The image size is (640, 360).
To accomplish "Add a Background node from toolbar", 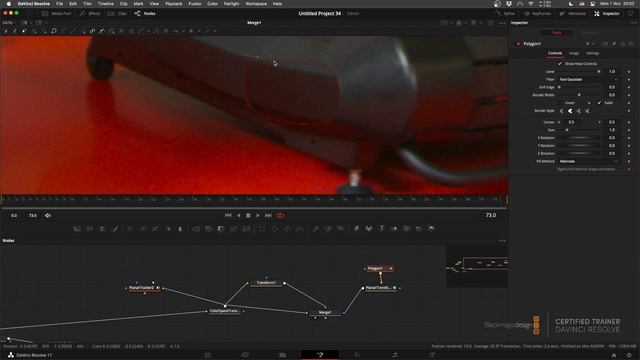I will pos(77,229).
